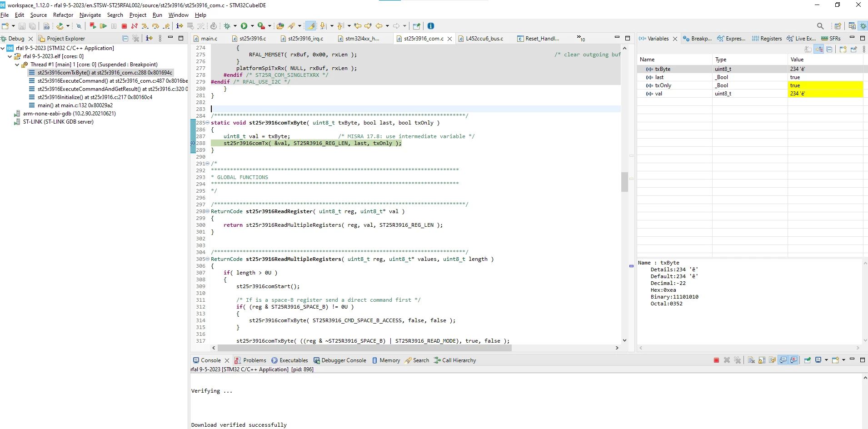Open the Refactor menu
The height and width of the screenshot is (429, 868).
point(63,15)
